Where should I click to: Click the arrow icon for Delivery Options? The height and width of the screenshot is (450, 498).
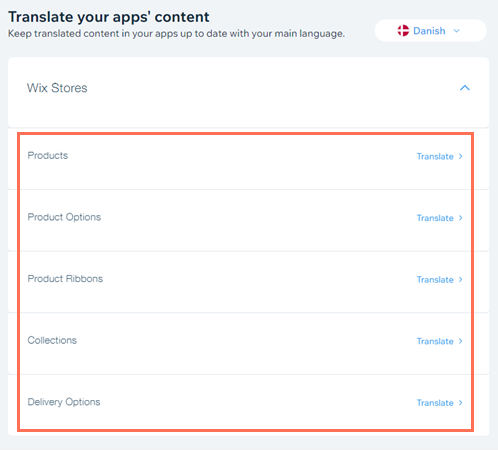[x=461, y=403]
